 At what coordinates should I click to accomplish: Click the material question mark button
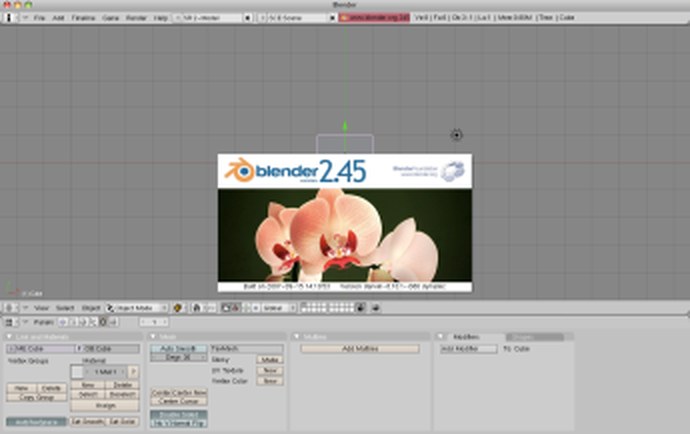click(x=133, y=372)
